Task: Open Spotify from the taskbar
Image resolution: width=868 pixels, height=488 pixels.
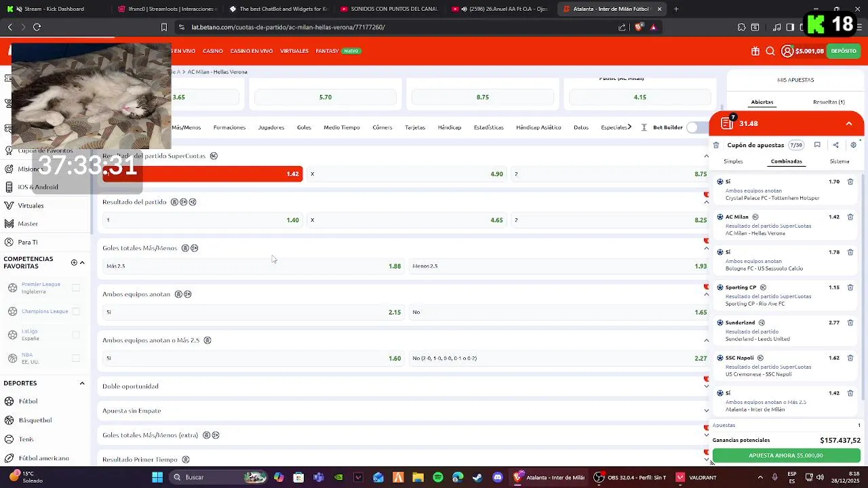Action: (437, 477)
